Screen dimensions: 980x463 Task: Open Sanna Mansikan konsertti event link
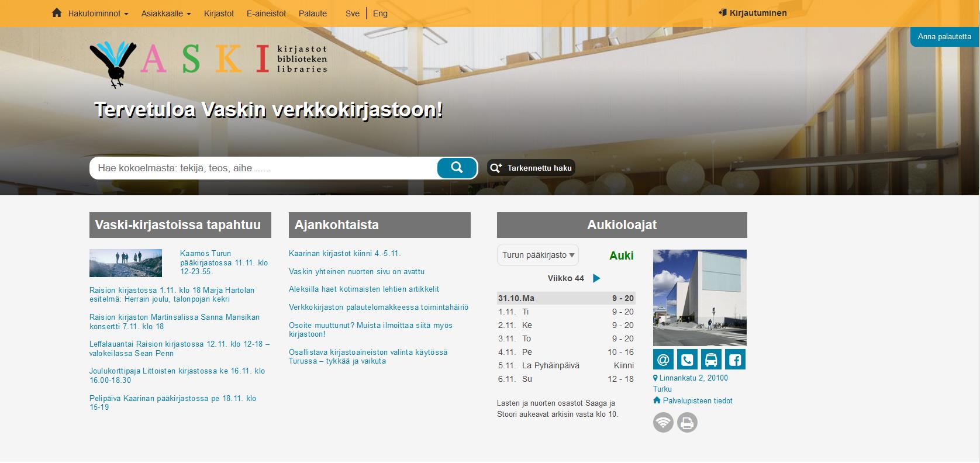pos(174,322)
